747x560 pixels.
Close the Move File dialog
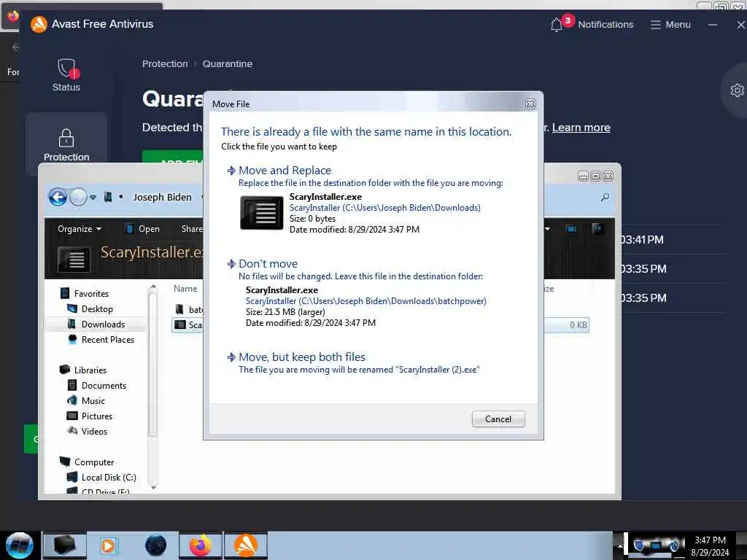pyautogui.click(x=530, y=104)
